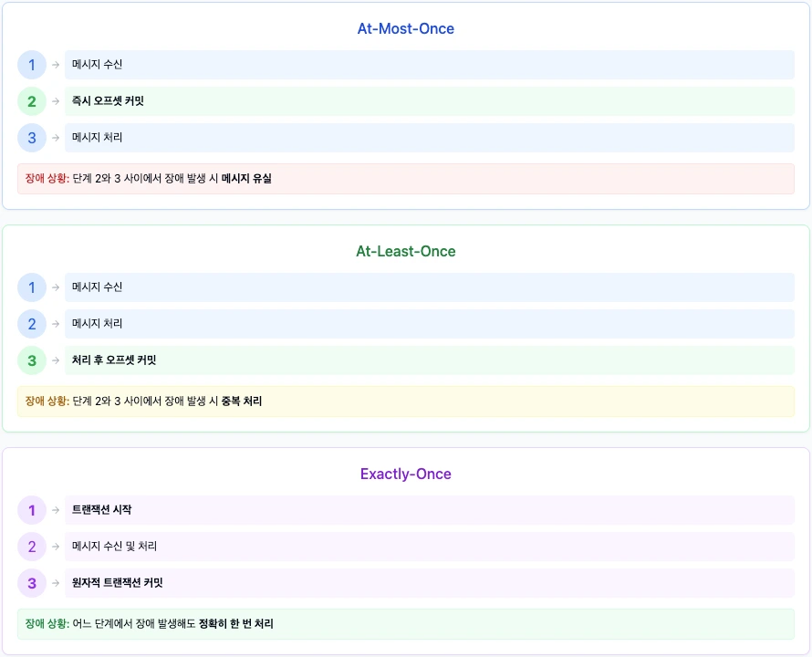Click 메시지 수신 row in At-Most-Once

click(x=430, y=65)
